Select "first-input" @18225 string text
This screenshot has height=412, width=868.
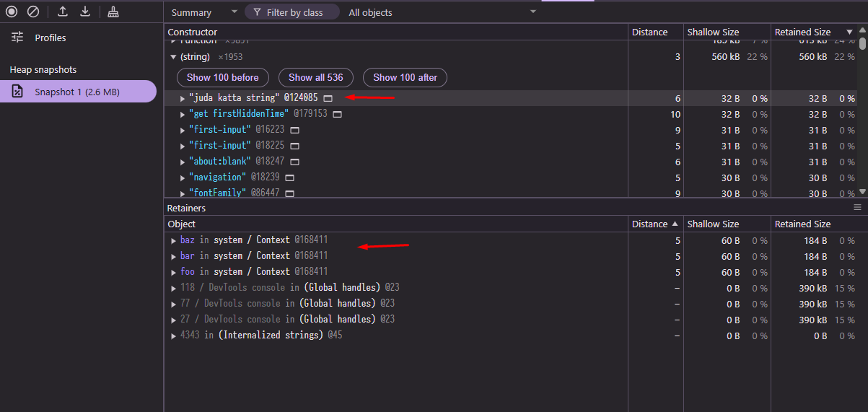[x=219, y=146]
